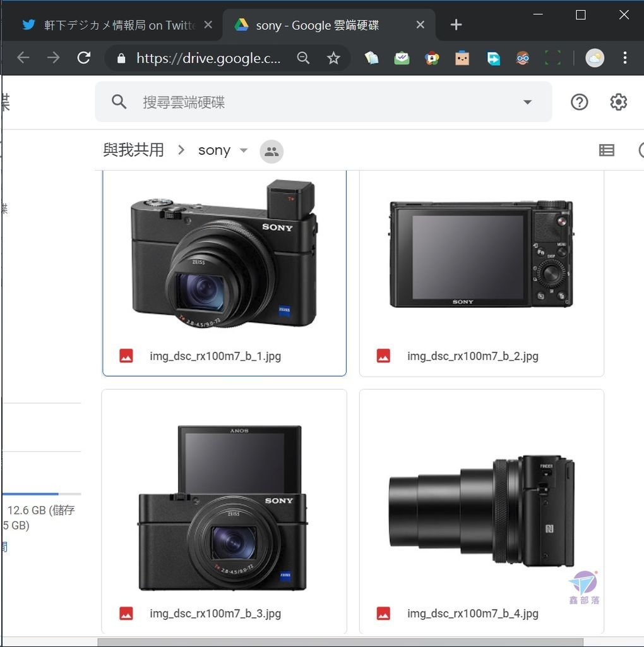Viewport: 644px width, 647px height.
Task: Reload the current page
Action: coord(84,57)
